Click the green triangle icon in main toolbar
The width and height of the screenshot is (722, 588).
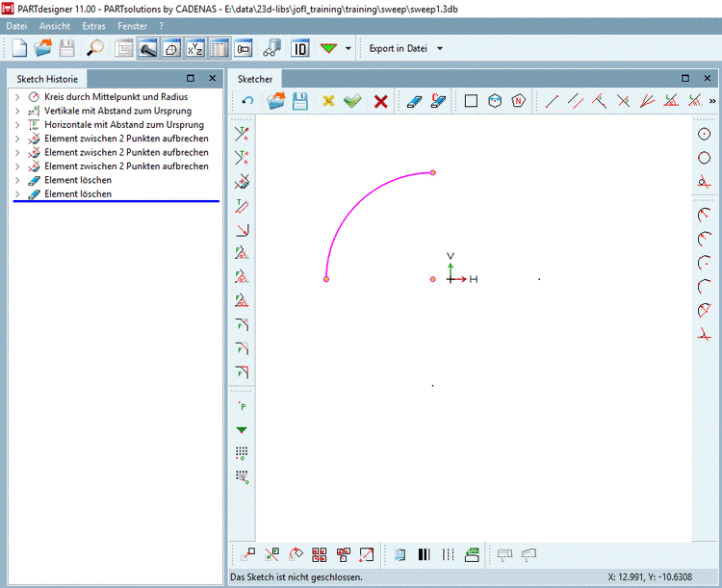328,48
